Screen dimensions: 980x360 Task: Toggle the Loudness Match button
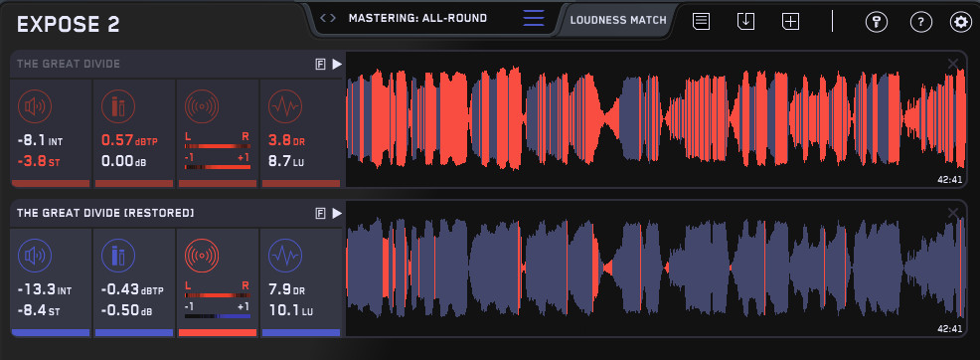click(618, 19)
